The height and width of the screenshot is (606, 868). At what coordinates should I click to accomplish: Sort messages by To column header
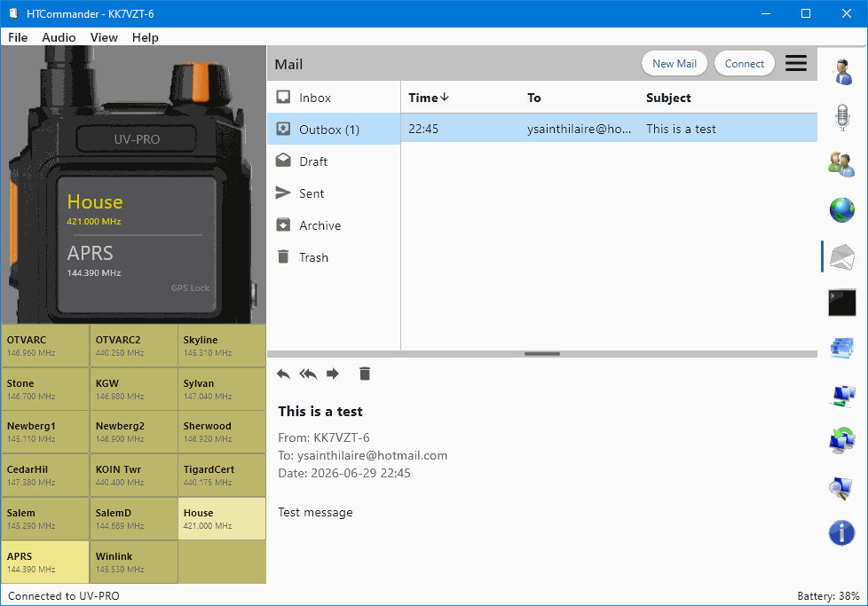coord(533,98)
